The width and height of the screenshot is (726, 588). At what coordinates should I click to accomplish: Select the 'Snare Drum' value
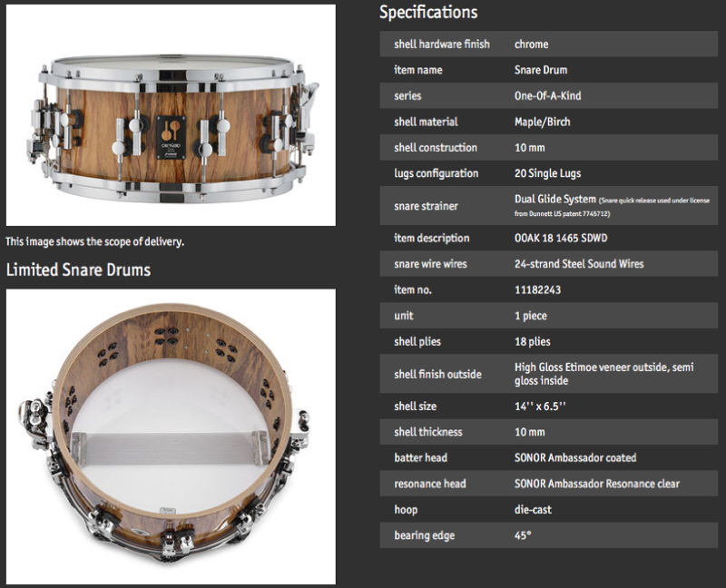pyautogui.click(x=541, y=70)
